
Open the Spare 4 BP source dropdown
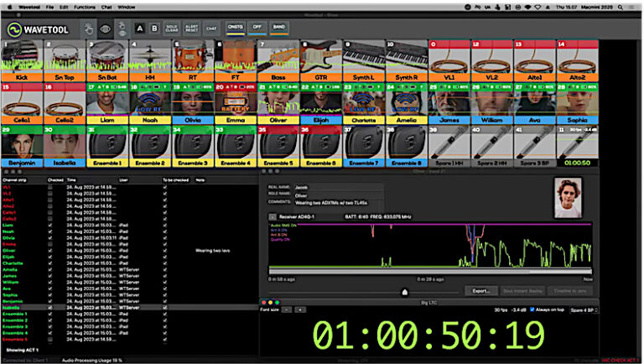coord(584,309)
